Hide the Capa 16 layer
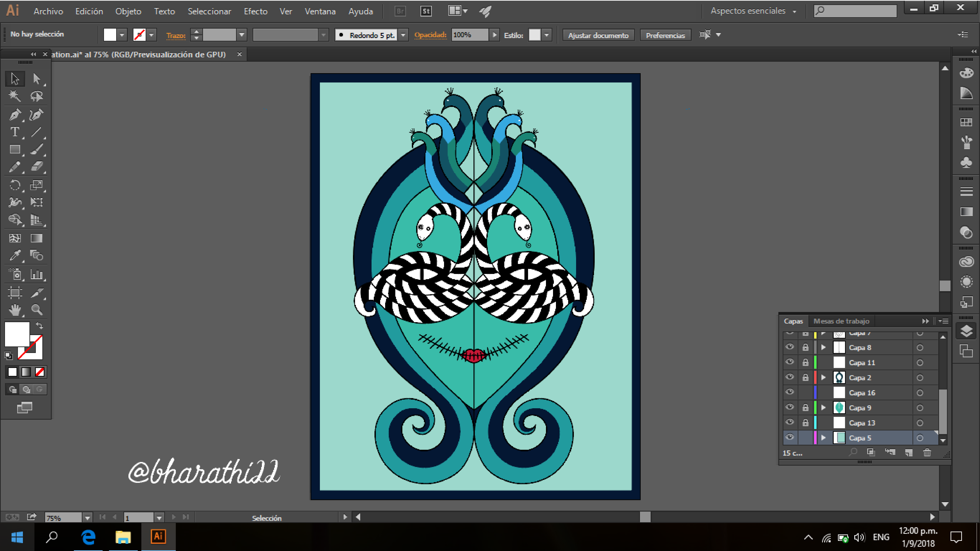The height and width of the screenshot is (551, 980). pos(790,392)
